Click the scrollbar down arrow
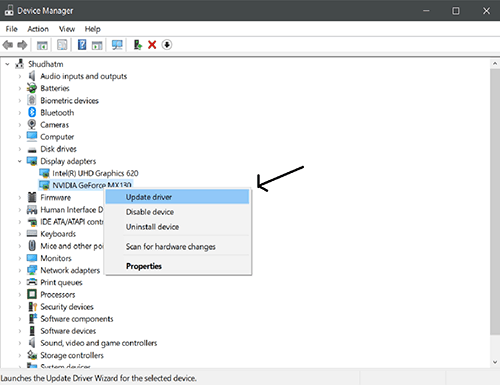This screenshot has width=500, height=385. click(x=495, y=362)
